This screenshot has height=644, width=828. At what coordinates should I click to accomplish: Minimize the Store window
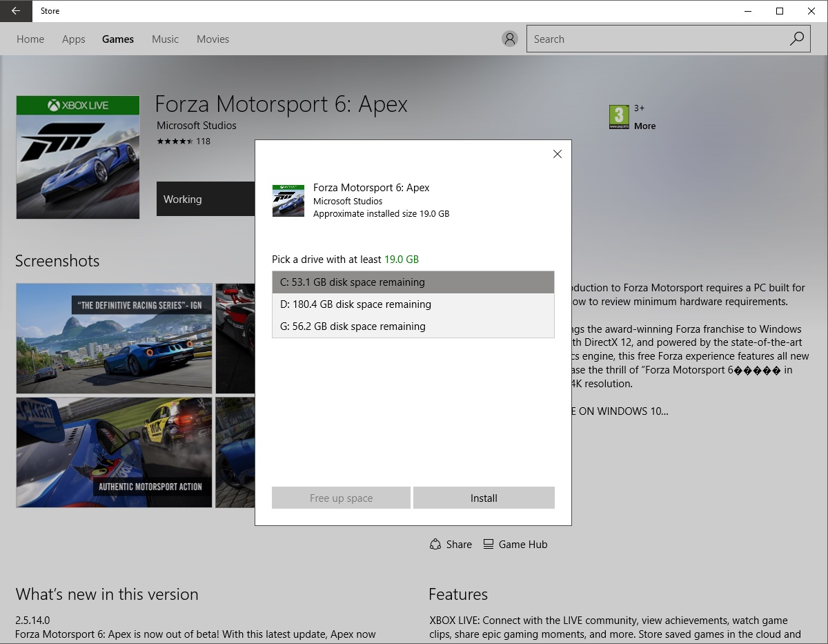click(x=748, y=11)
